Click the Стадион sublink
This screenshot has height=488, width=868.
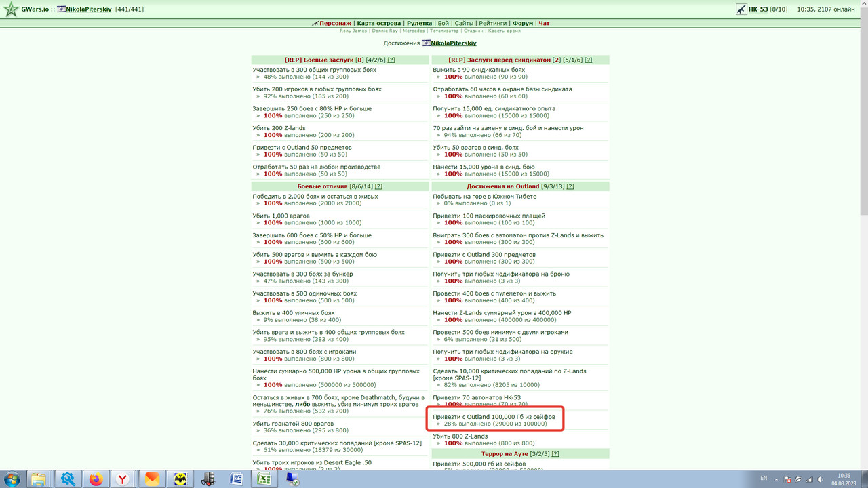point(473,30)
